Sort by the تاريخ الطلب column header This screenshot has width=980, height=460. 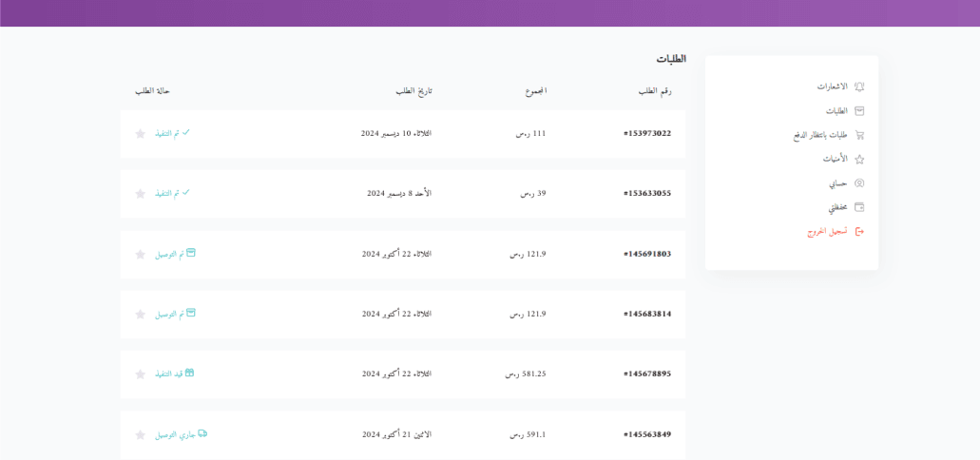pyautogui.click(x=413, y=91)
